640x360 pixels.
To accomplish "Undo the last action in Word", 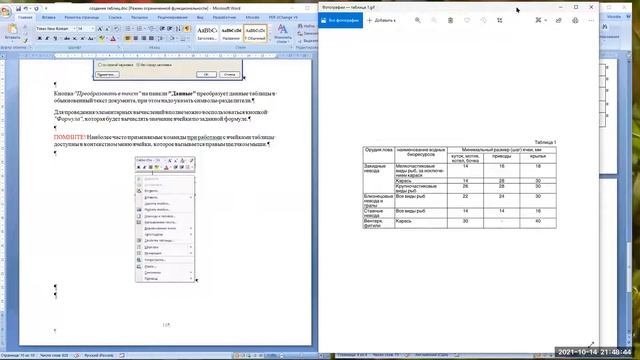I will (26, 8).
